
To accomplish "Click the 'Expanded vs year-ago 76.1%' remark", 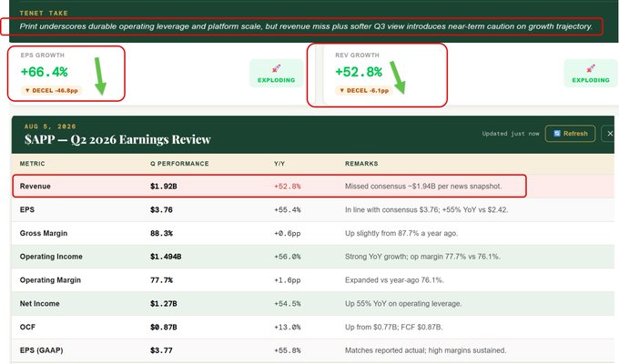I will [394, 280].
